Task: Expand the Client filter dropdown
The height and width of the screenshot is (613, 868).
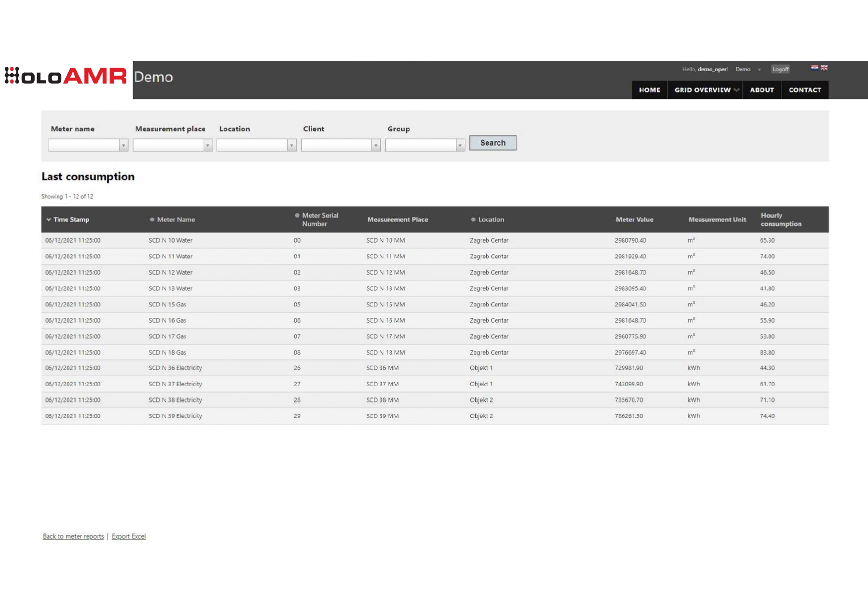Action: (x=375, y=145)
